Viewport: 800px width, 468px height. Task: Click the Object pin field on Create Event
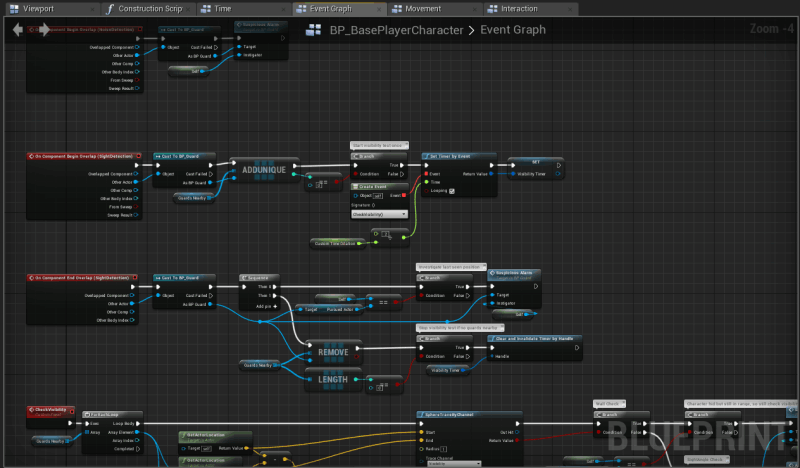point(377,196)
